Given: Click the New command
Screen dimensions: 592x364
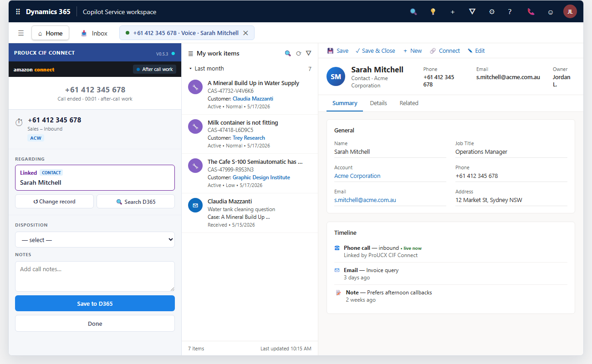Looking at the screenshot, I should click(x=413, y=51).
